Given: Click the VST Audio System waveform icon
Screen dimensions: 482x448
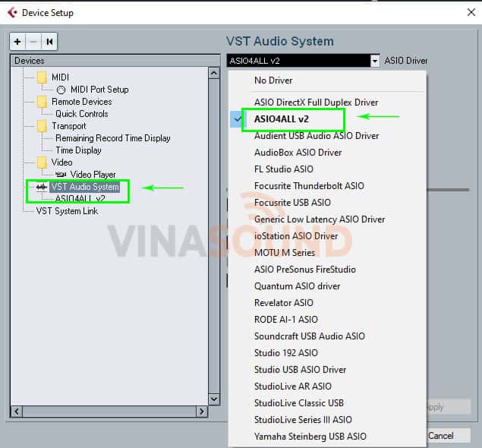Looking at the screenshot, I should coord(42,187).
